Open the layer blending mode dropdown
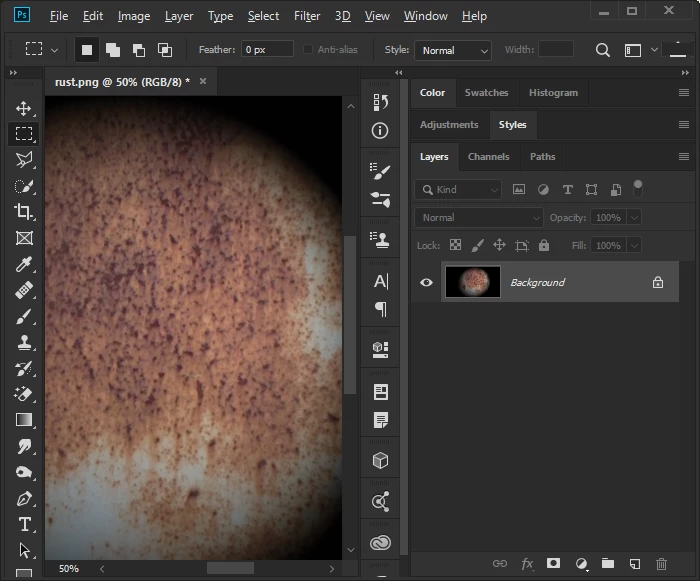 click(x=479, y=217)
